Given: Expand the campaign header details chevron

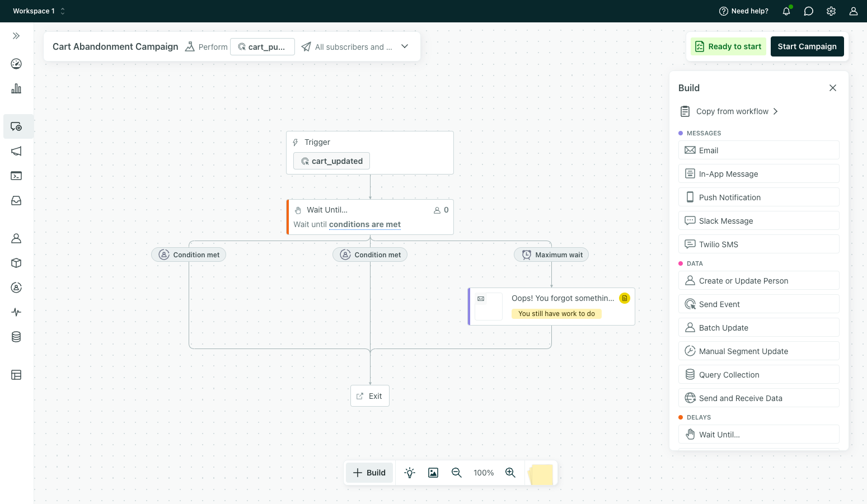Looking at the screenshot, I should pos(405,46).
